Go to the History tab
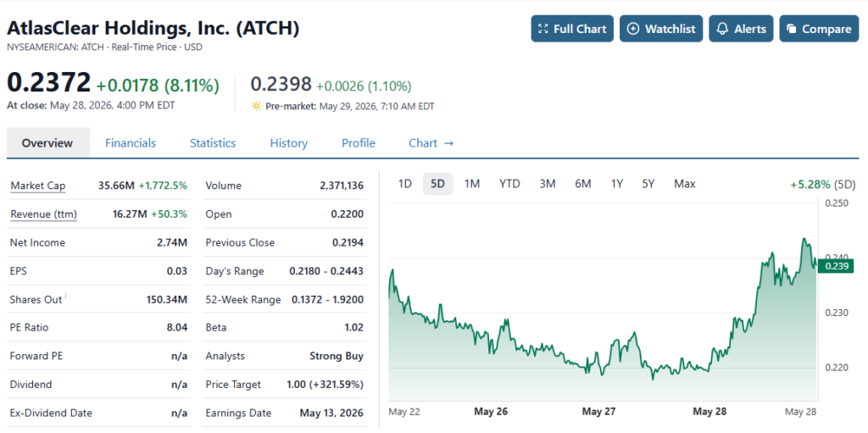This screenshot has height=433, width=868. tap(288, 143)
